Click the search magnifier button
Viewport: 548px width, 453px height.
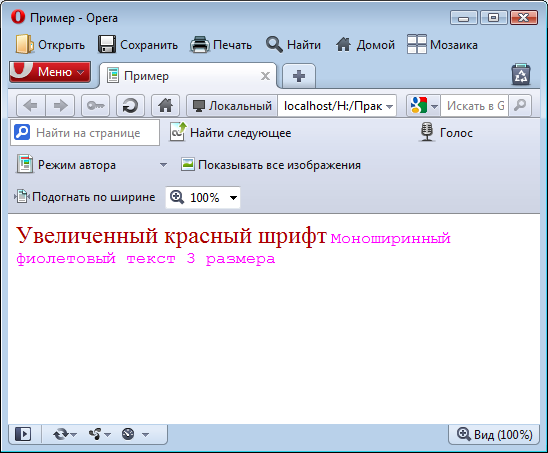pyautogui.click(x=520, y=106)
